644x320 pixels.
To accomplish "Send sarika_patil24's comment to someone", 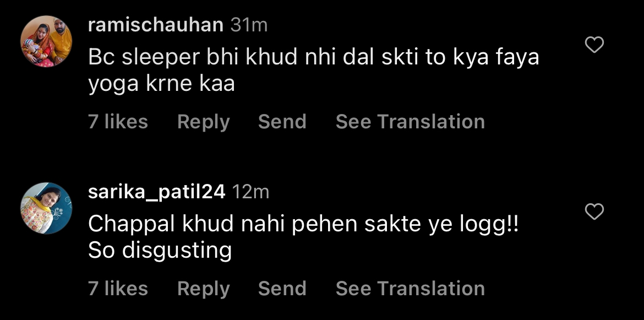I will pyautogui.click(x=282, y=289).
